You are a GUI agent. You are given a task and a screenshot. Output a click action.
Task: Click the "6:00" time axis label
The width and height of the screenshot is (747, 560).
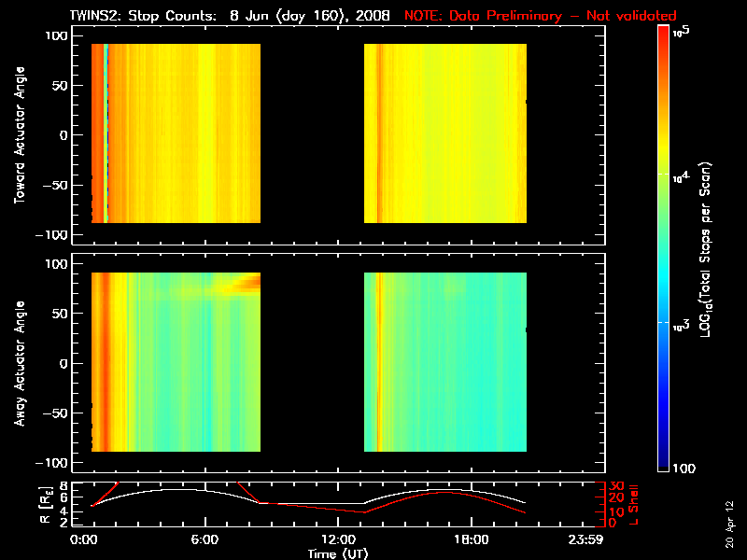(204, 539)
